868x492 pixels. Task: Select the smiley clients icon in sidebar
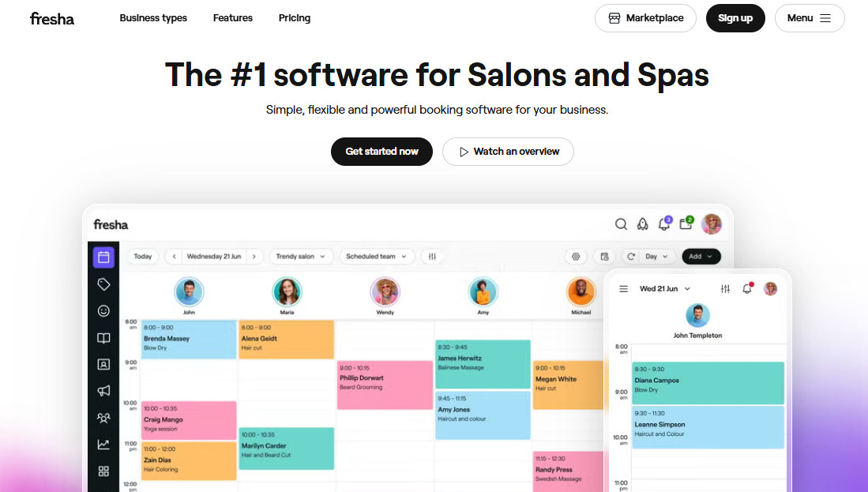tap(103, 311)
